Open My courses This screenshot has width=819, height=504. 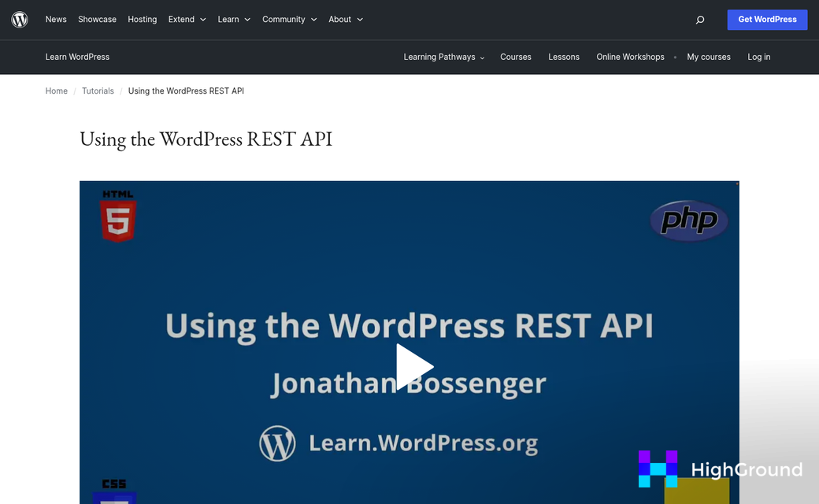[x=708, y=57]
